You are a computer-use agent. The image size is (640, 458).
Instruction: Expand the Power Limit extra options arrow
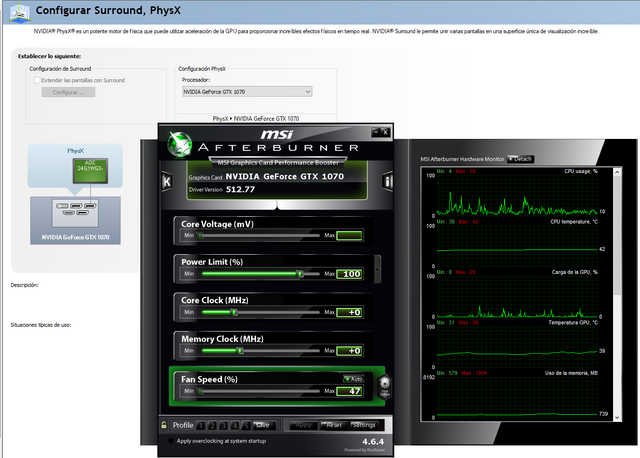click(x=377, y=269)
